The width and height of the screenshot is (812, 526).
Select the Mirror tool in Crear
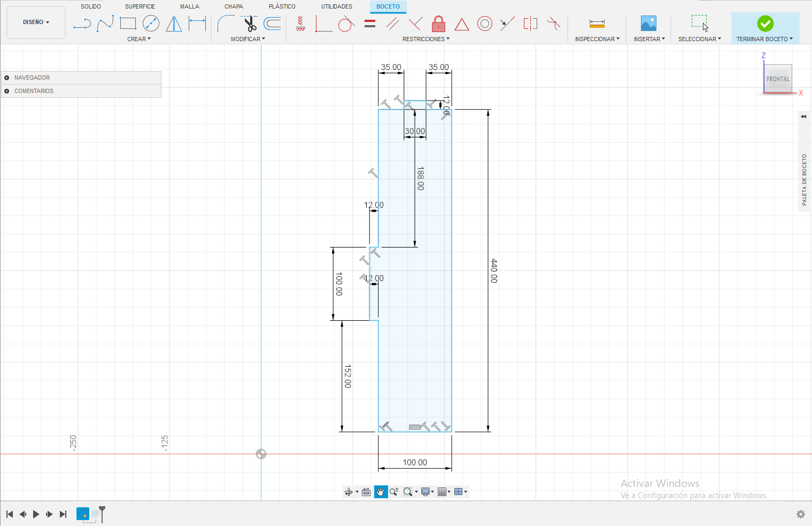tap(174, 24)
